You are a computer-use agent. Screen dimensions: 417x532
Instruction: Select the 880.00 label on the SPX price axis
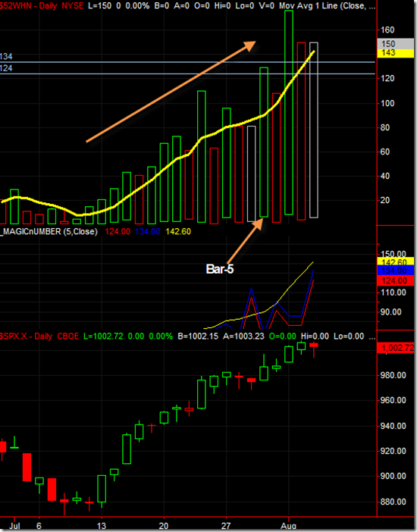(x=393, y=502)
